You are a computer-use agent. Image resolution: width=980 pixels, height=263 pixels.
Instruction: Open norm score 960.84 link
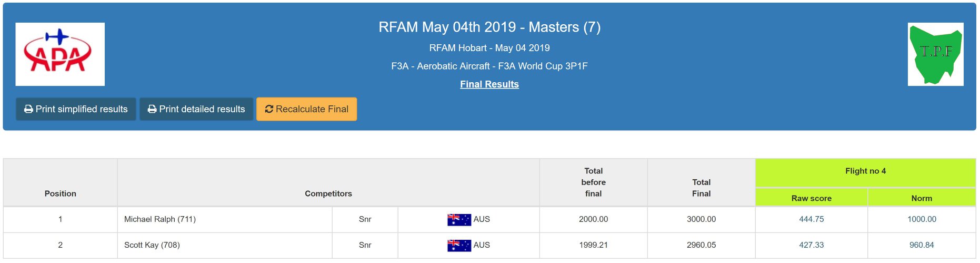click(x=922, y=245)
